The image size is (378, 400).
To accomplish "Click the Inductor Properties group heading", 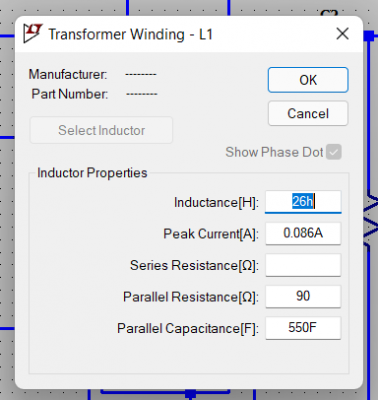I will point(92,173).
